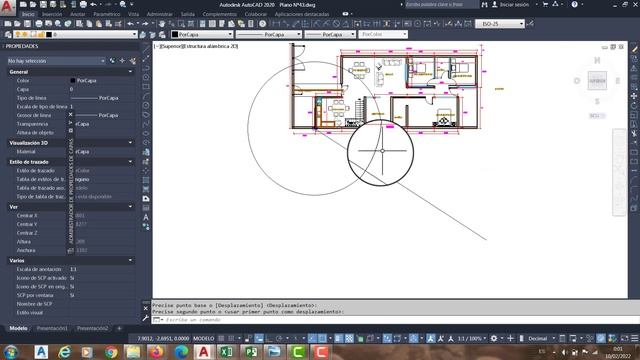Open the Vista ribbon tab

[133, 14]
